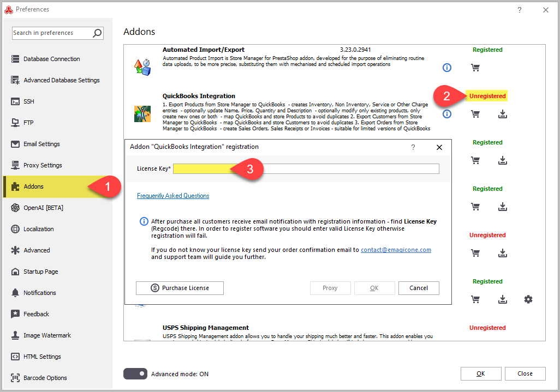Click the cart icon for Automated Import/Export

[475, 68]
